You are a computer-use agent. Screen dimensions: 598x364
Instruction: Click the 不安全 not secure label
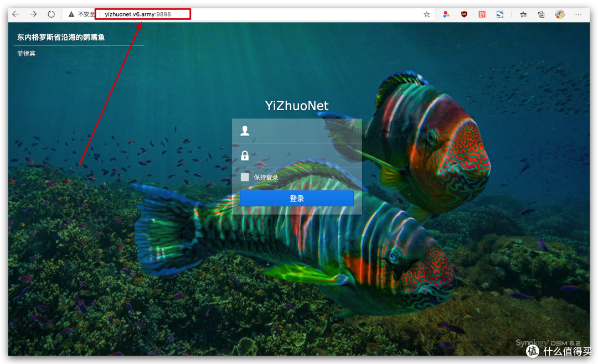(86, 14)
